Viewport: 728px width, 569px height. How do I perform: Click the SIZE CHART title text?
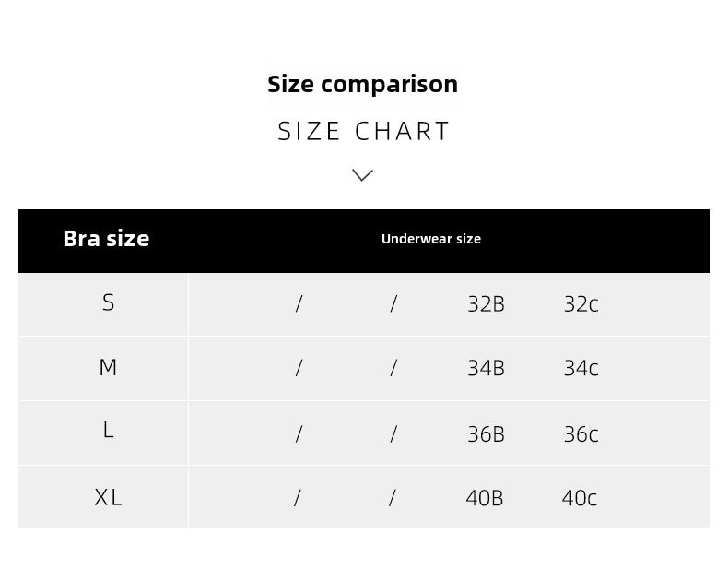364,131
